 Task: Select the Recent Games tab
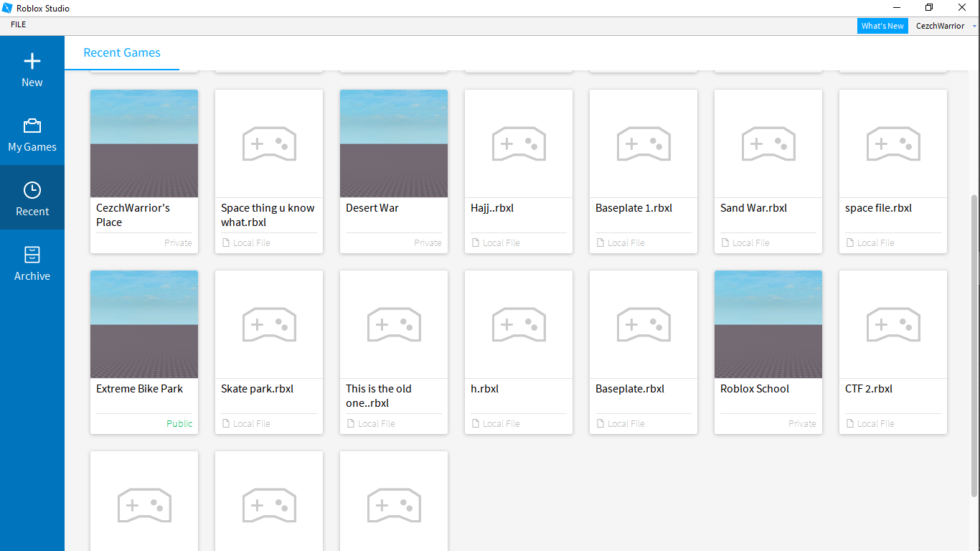(121, 52)
